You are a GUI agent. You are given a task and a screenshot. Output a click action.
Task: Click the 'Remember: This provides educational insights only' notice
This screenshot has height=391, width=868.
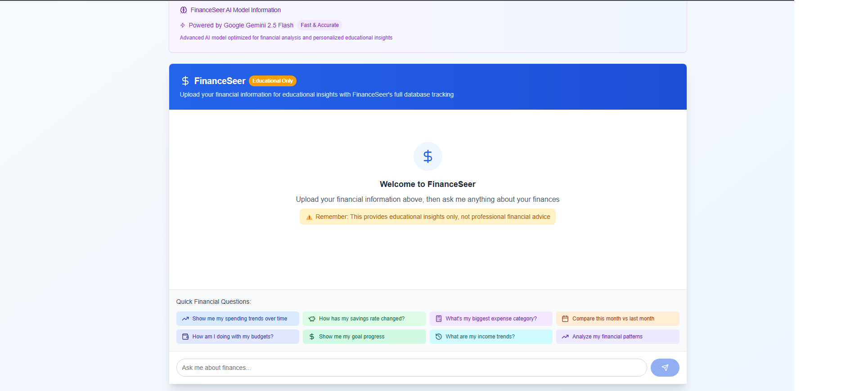pyautogui.click(x=428, y=217)
